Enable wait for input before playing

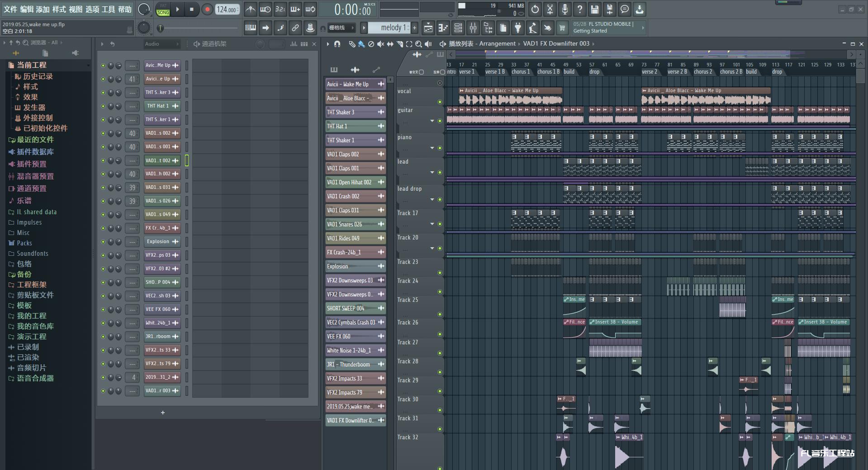pos(266,9)
